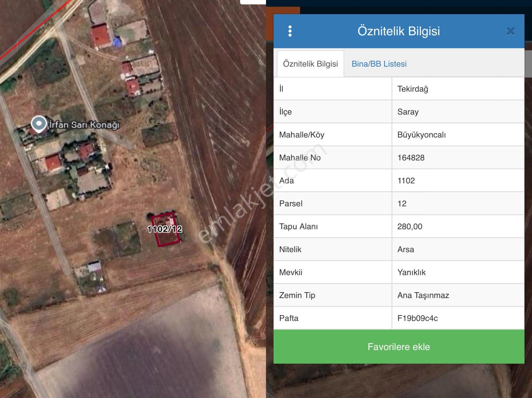Screen dimensions: 532x398
Task: Click the 'Tekirdağ' value cell
Action: [x=458, y=89]
